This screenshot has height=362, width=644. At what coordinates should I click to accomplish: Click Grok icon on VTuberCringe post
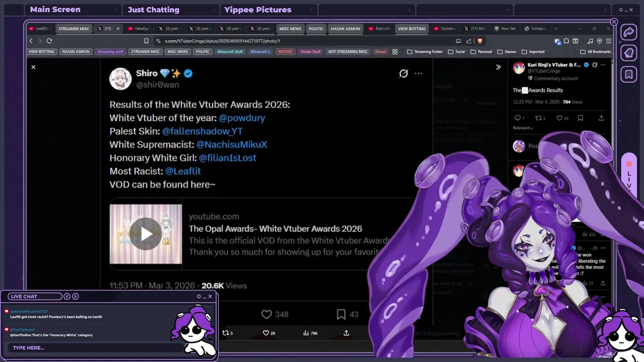pyautogui.click(x=595, y=65)
